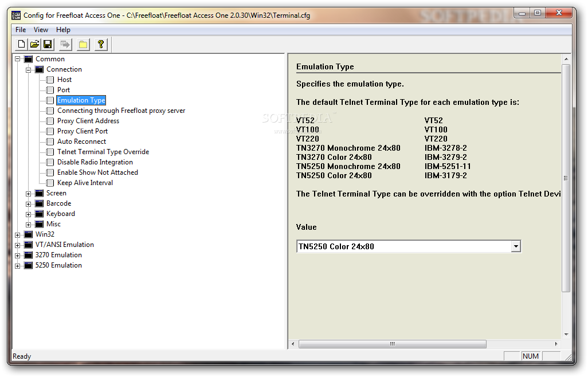Image resolution: width=588 pixels, height=377 pixels.
Task: Select the Port setting
Action: [x=64, y=90]
